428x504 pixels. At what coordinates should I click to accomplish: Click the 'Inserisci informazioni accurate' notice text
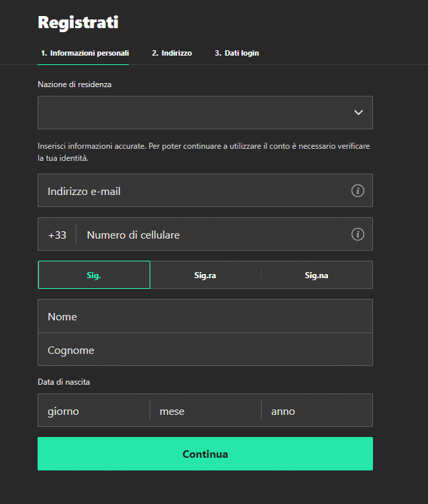pyautogui.click(x=204, y=152)
